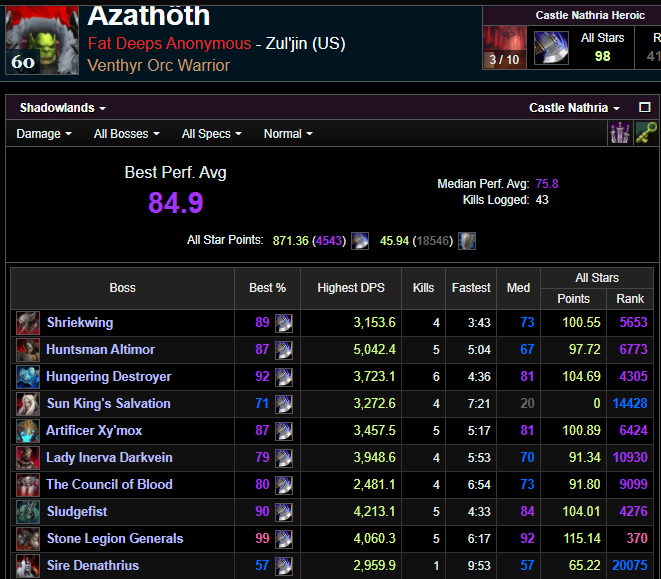Expand the Damage metric dropdown
Screen dimensions: 661x579
click(44, 134)
